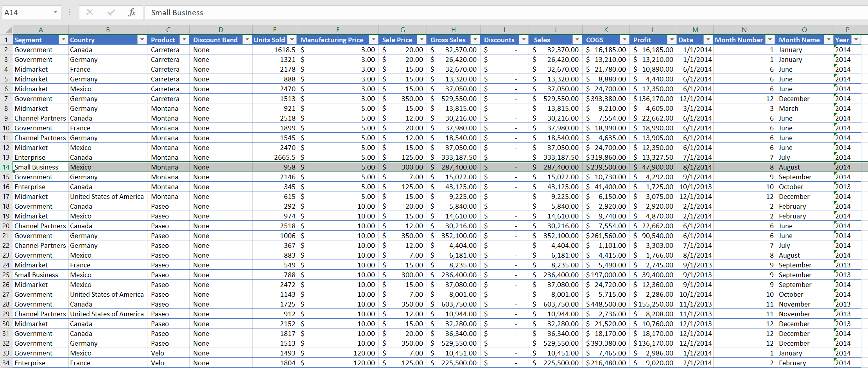Select column F header
This screenshot has width=868, height=368.
[338, 30]
